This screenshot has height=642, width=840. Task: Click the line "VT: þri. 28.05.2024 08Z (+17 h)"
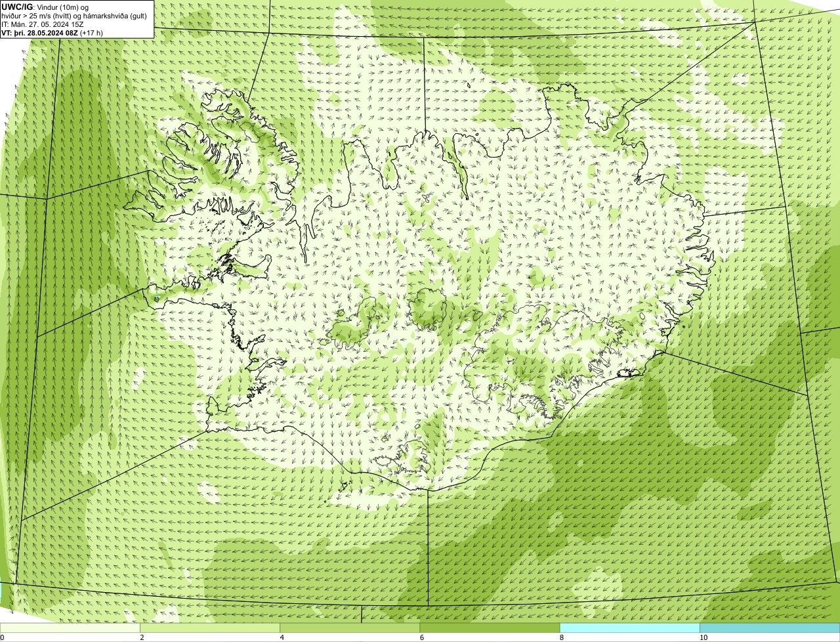52,33
